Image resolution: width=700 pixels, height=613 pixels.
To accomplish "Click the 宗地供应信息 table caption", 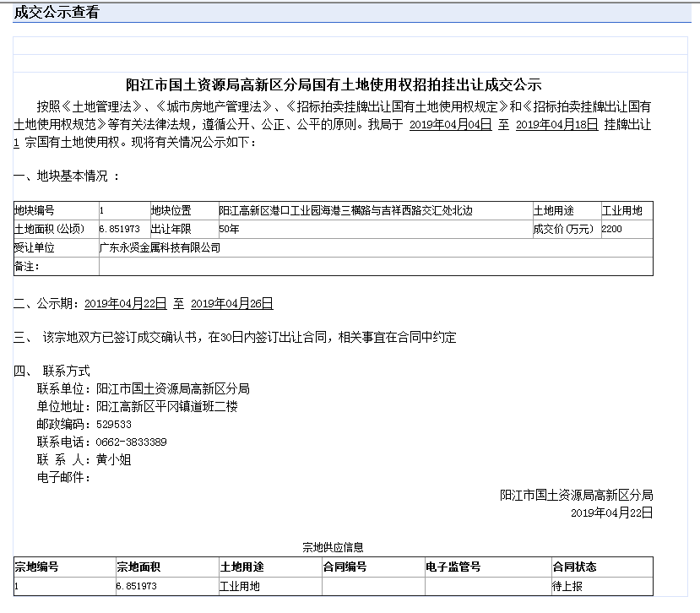I will click(333, 547).
